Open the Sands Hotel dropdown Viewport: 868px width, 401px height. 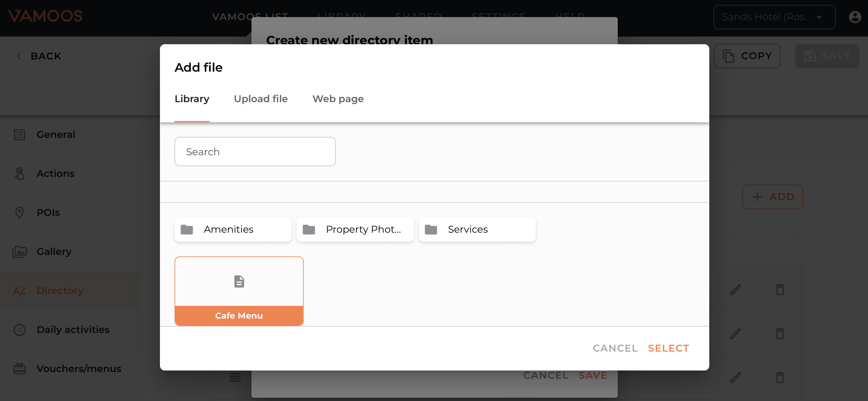click(x=774, y=17)
